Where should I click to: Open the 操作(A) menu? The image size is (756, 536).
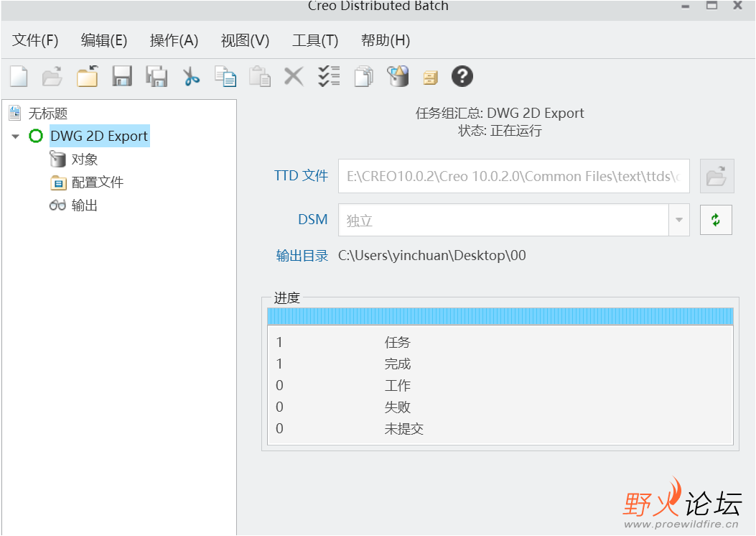[x=174, y=40]
